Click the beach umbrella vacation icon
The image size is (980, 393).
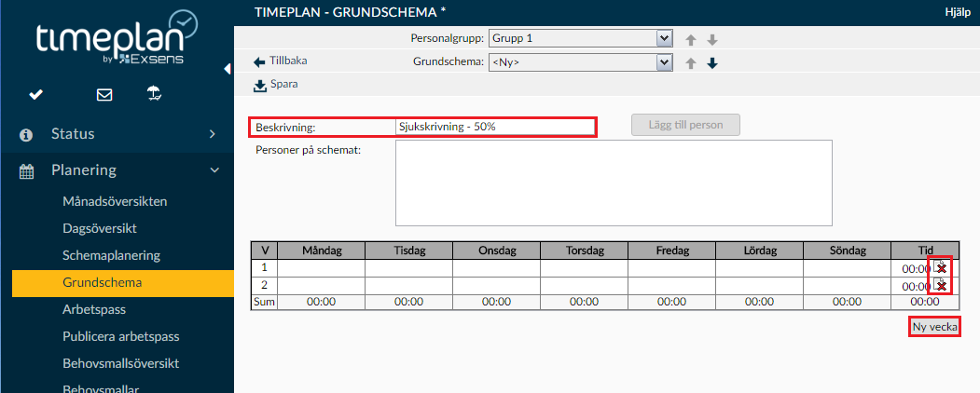[154, 94]
